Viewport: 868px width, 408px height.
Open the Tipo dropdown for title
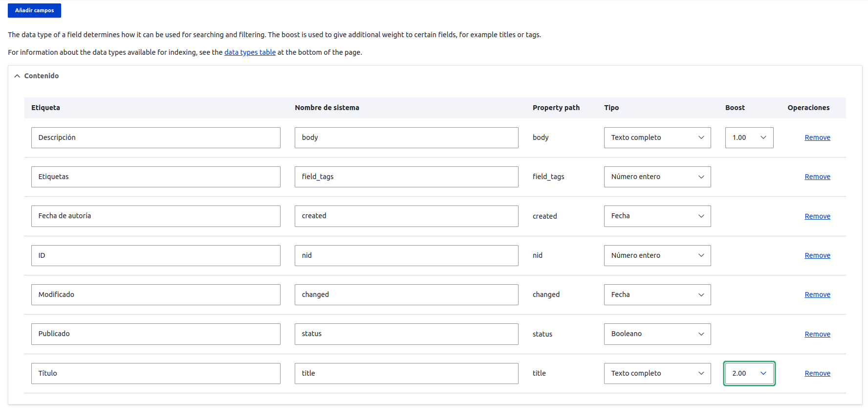[x=657, y=373]
